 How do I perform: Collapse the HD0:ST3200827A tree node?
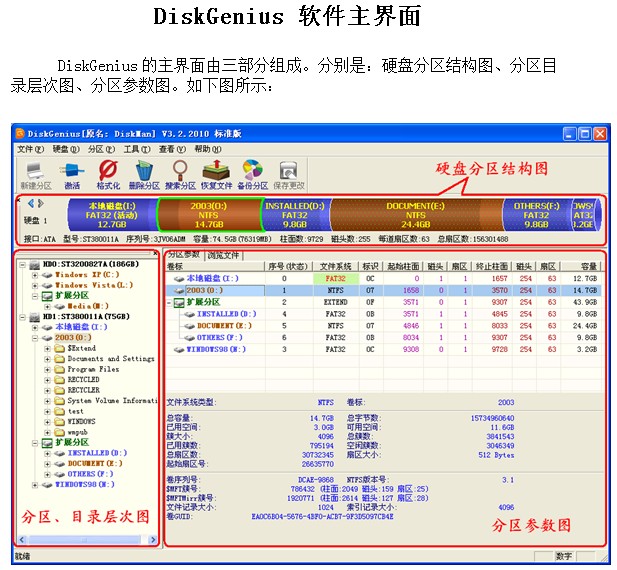click(23, 264)
